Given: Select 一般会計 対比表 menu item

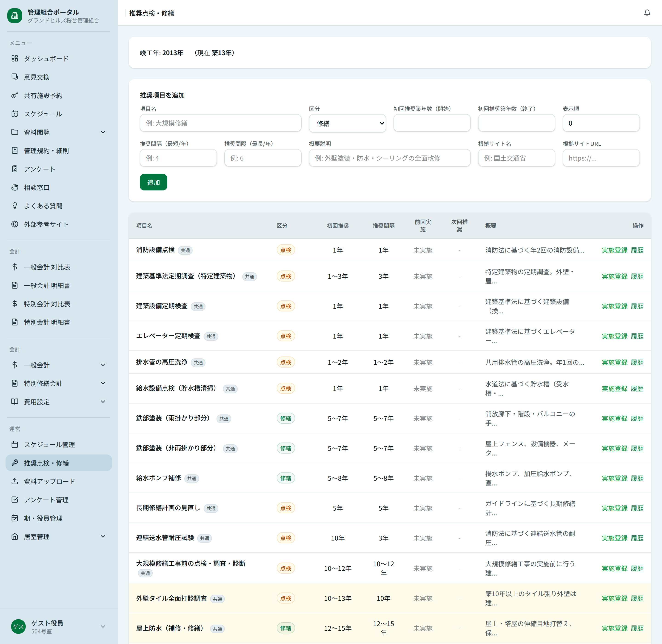Looking at the screenshot, I should [x=47, y=267].
